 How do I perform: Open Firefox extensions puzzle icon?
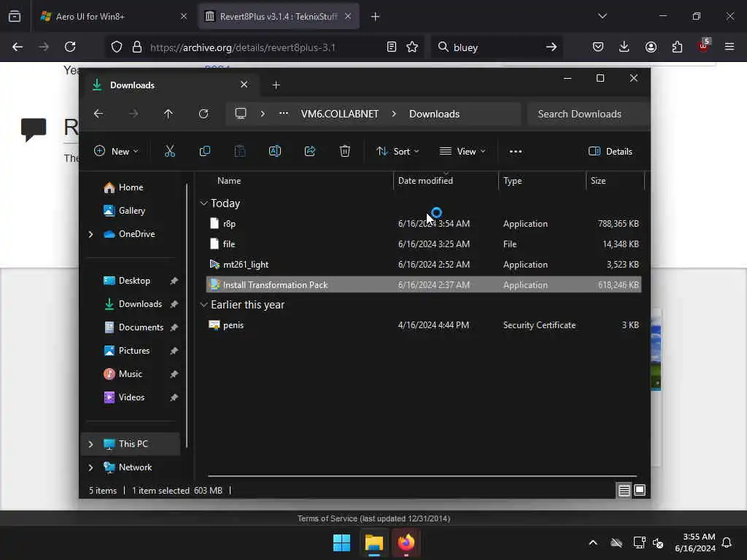coord(677,47)
